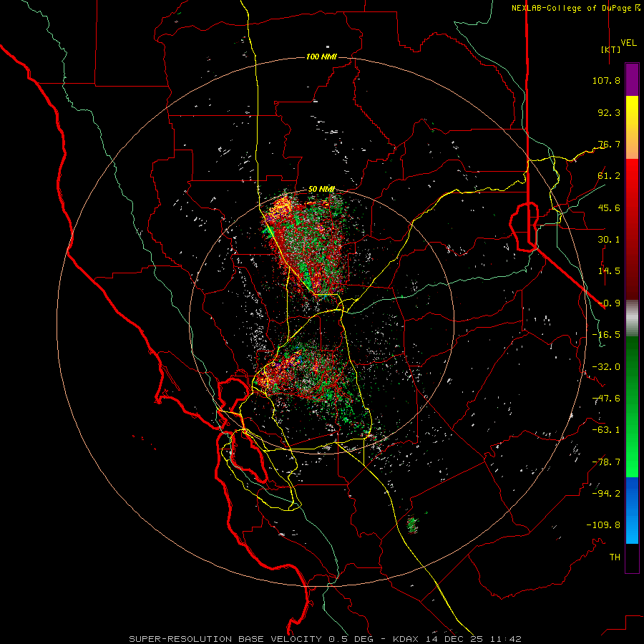
Task: Click the gray near-zero segment of color bar
Action: coord(632,318)
